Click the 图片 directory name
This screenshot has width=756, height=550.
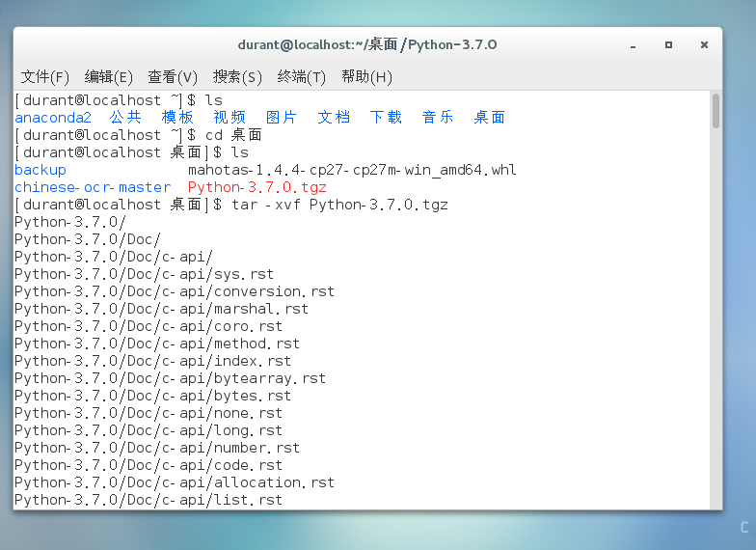[282, 118]
